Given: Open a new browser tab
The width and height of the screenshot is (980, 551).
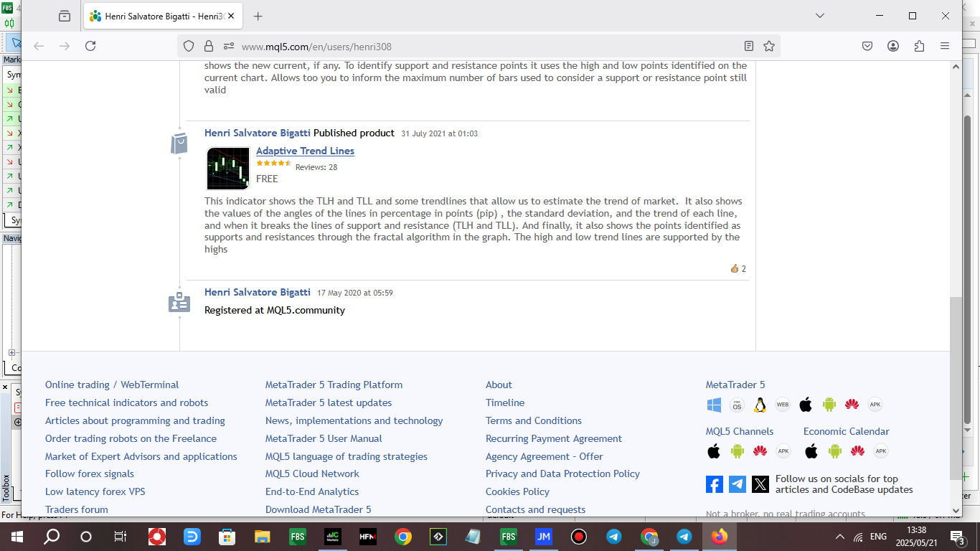Looking at the screenshot, I should point(258,16).
